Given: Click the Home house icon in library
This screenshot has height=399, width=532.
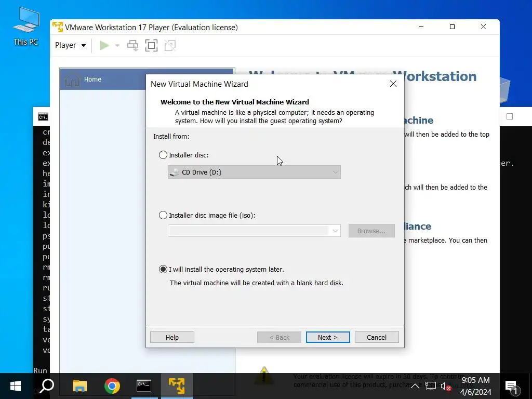Looking at the screenshot, I should tap(72, 79).
